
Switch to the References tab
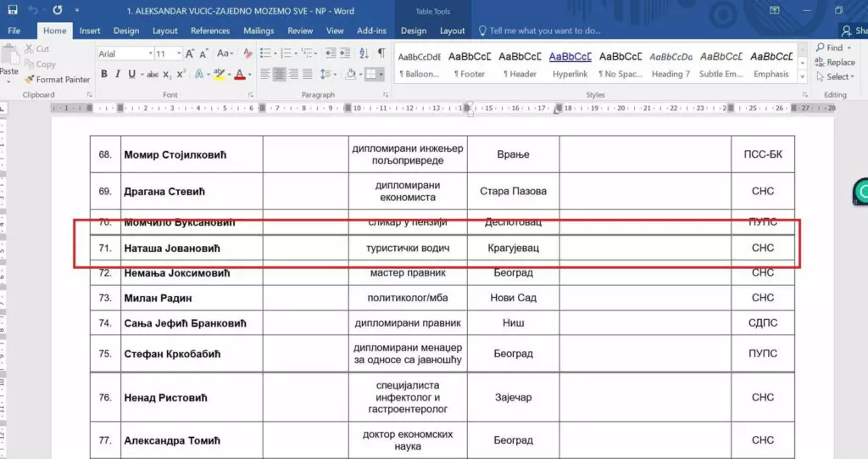coord(210,31)
